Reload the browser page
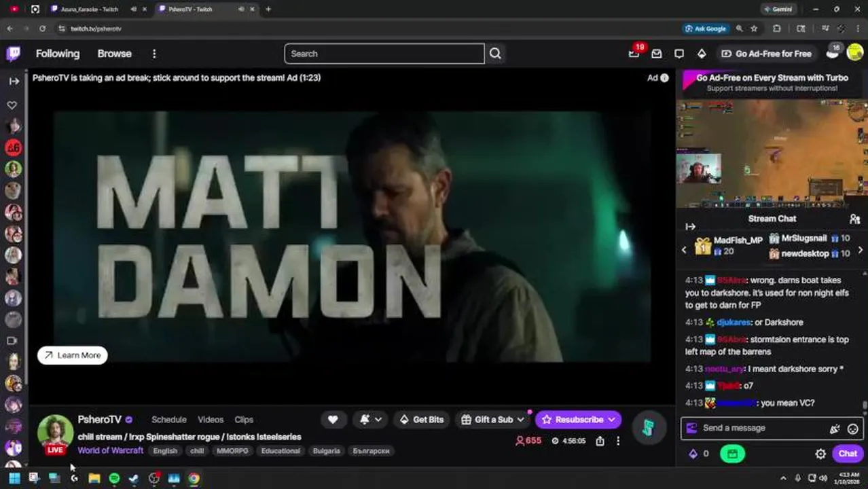The height and width of the screenshot is (489, 868). click(42, 29)
